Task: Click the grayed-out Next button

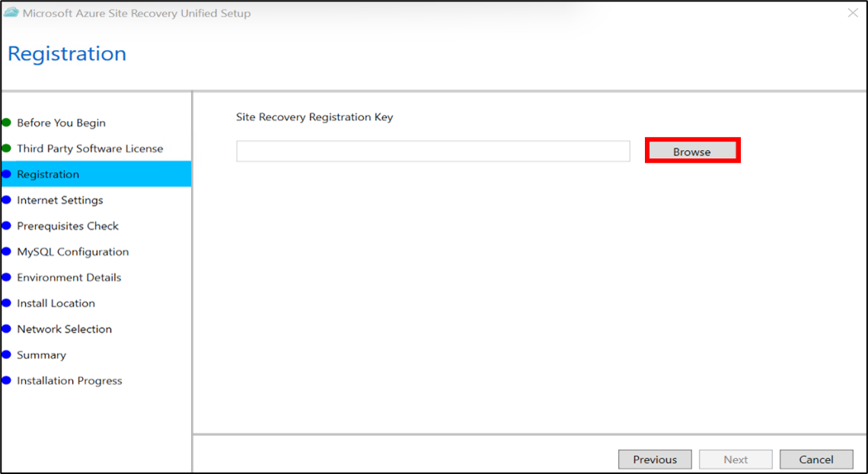Action: 736,459
